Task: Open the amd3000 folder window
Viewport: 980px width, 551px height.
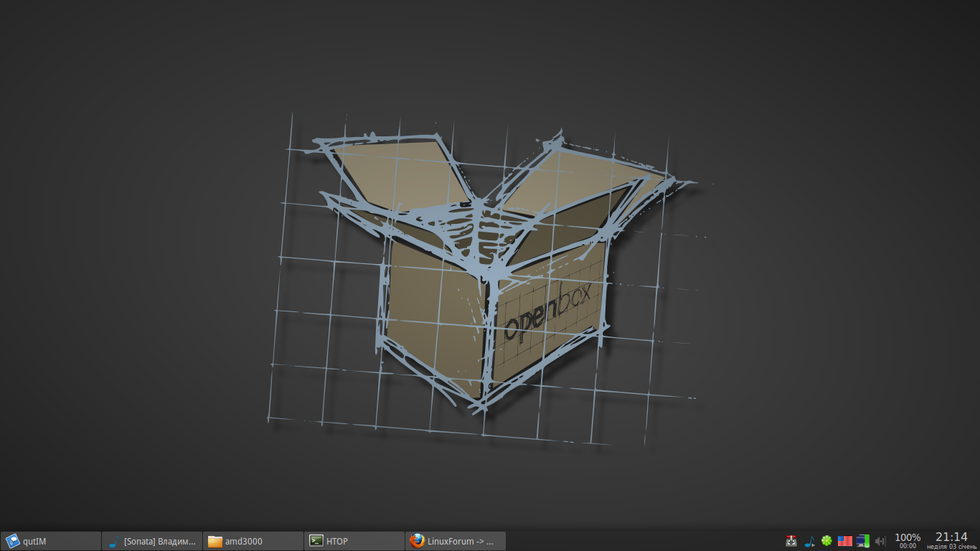Action: pos(253,541)
